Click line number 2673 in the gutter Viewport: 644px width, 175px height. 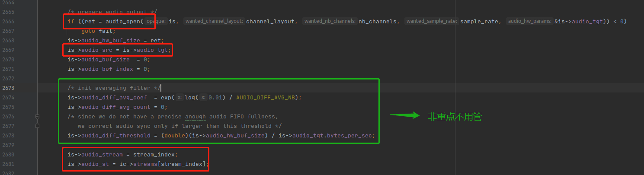pos(8,88)
